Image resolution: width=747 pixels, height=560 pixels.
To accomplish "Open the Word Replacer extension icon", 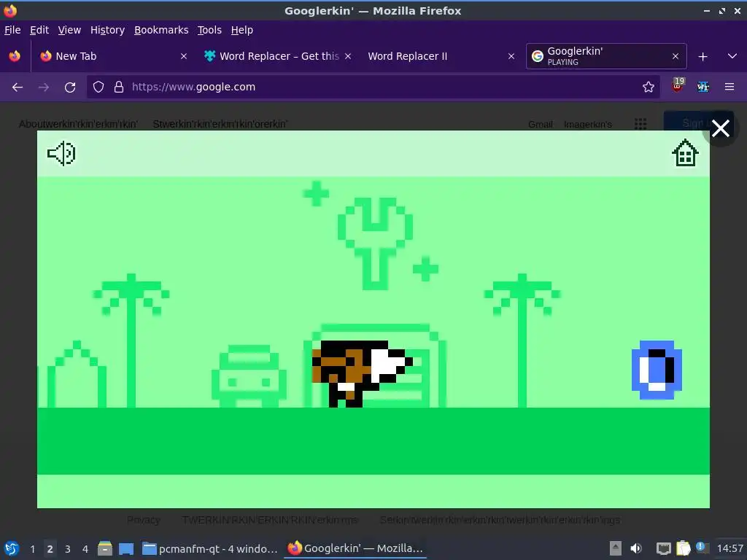I will pyautogui.click(x=703, y=87).
